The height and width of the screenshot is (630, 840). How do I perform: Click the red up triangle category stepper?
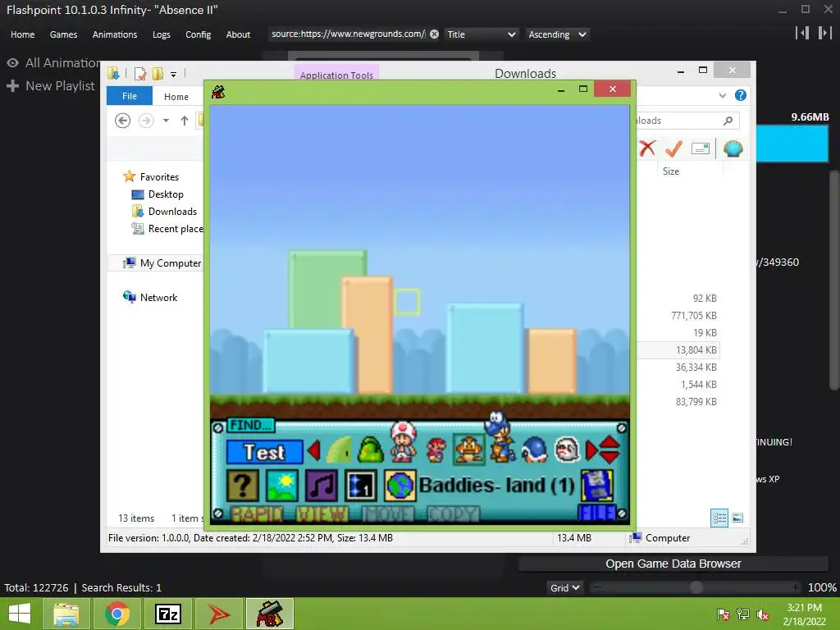click(x=609, y=442)
